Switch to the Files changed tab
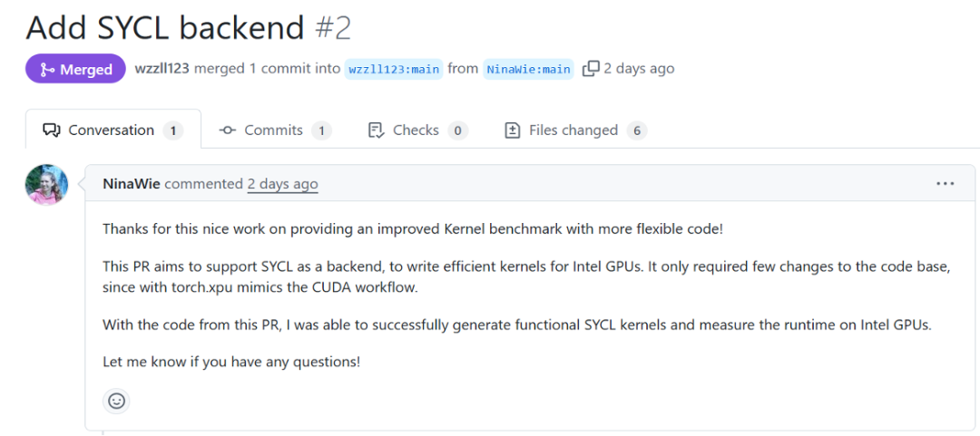The image size is (980, 436). pyautogui.click(x=575, y=131)
